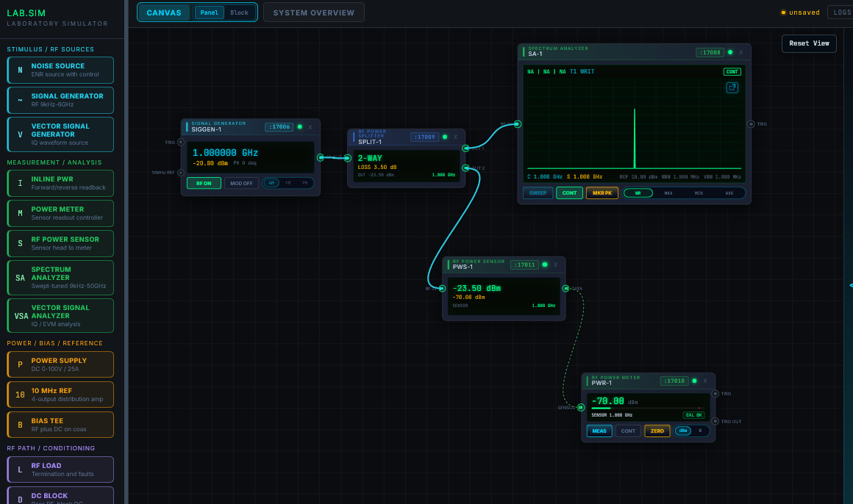Add Vector Signal Generator from sidebar
This screenshot has width=853, height=504.
tap(60, 134)
